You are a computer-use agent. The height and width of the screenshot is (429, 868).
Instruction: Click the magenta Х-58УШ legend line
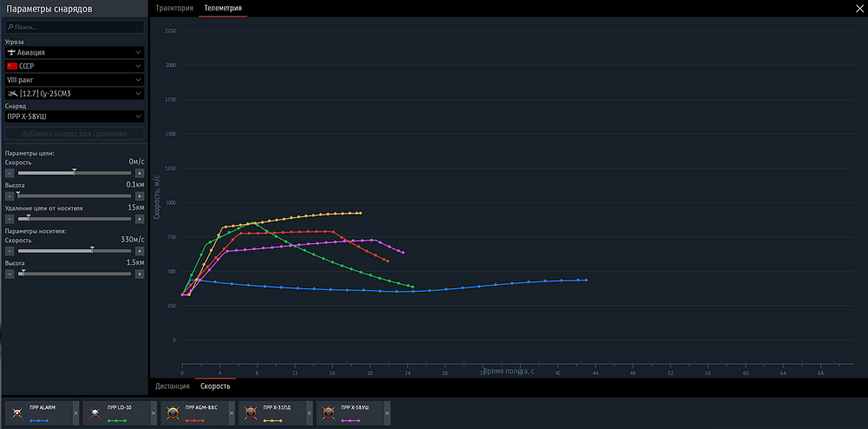point(351,420)
